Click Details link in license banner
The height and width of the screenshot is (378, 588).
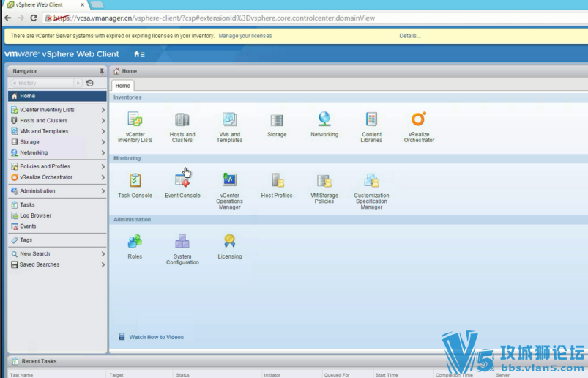(410, 36)
